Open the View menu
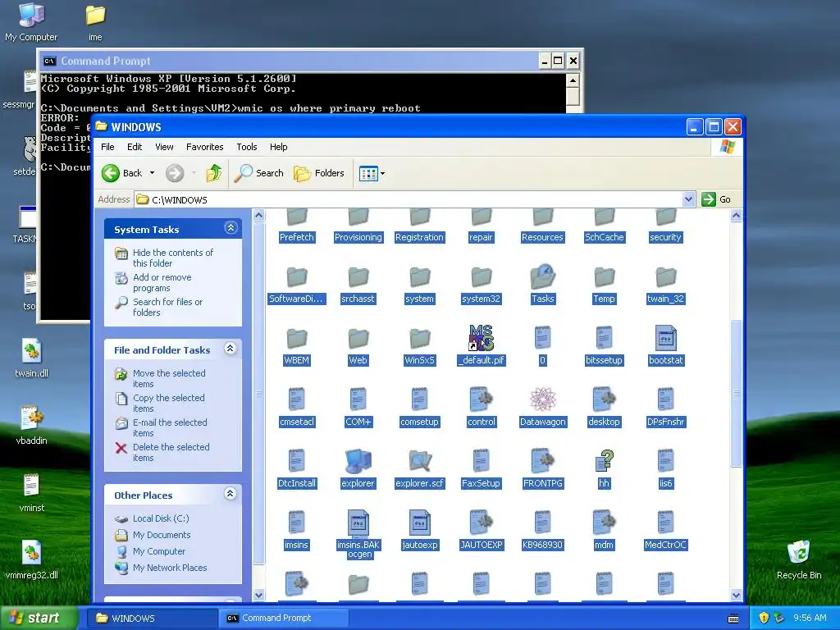Viewport: 840px width, 630px height. click(164, 147)
